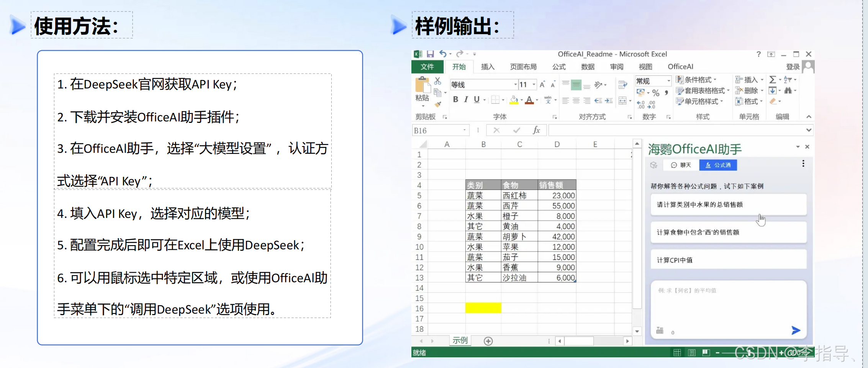
Task: Switch to the Insert (插入) ribbon tab
Action: tap(487, 67)
